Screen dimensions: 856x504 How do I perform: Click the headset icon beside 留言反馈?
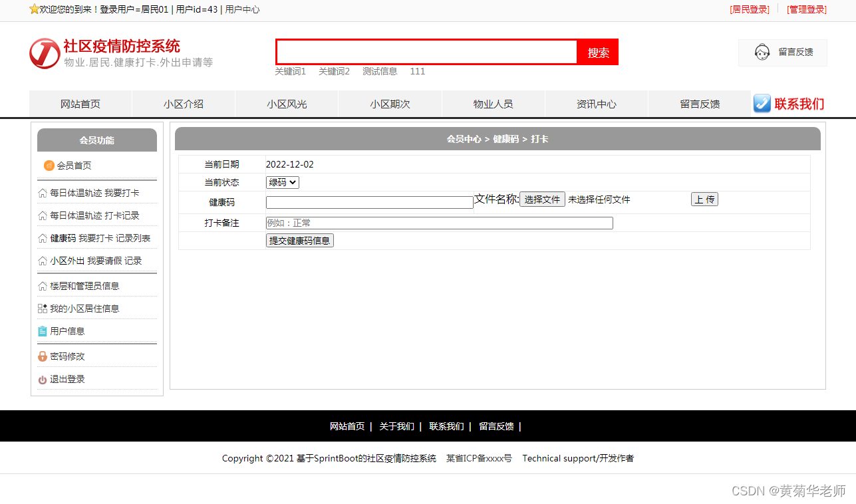762,52
